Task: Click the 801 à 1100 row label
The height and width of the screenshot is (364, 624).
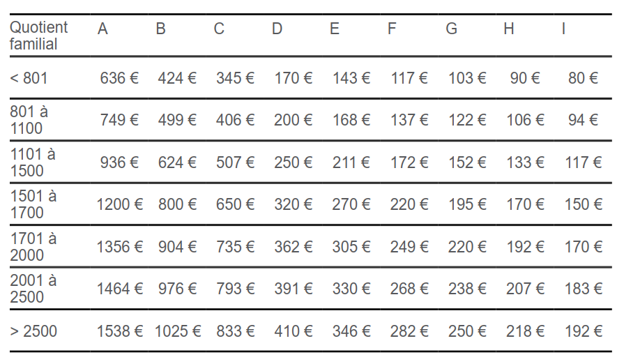Action: [x=29, y=120]
